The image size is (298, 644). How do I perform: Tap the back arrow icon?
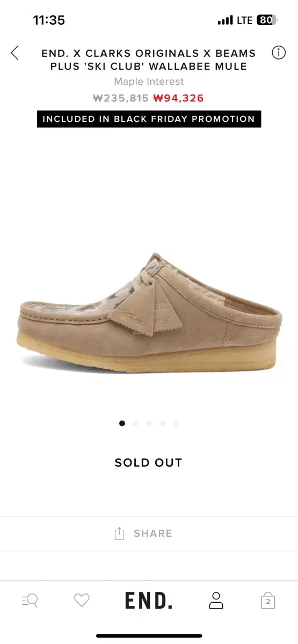point(14,53)
